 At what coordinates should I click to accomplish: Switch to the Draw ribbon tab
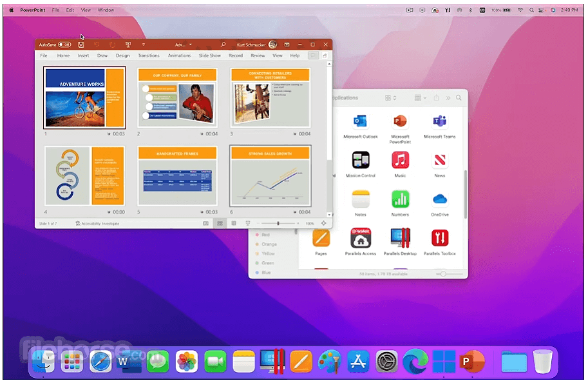pos(102,55)
